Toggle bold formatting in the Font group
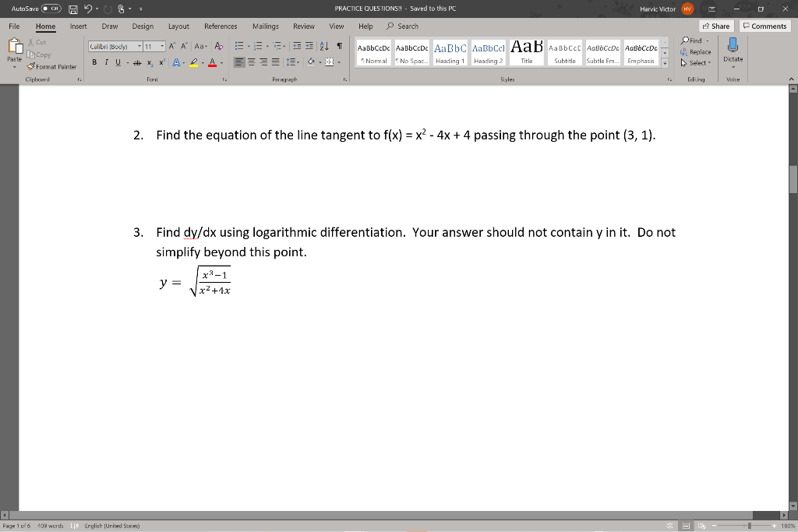This screenshot has height=532, width=798. tap(94, 61)
